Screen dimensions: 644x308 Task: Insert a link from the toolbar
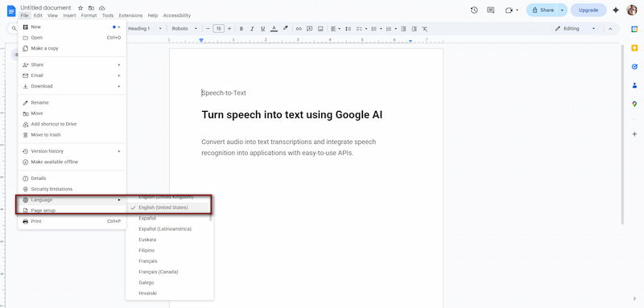(299, 29)
